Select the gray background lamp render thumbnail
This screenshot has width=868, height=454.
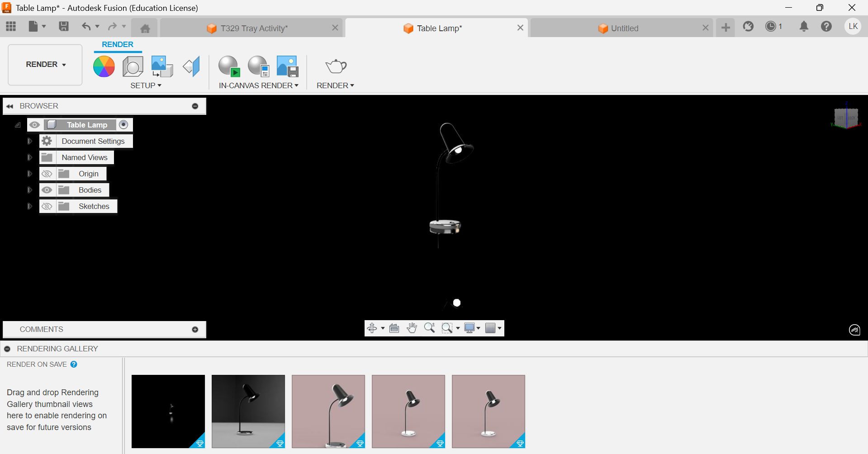(x=248, y=411)
